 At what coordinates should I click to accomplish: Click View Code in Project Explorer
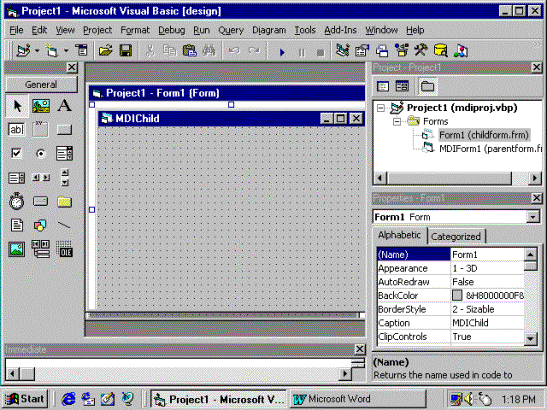point(383,86)
